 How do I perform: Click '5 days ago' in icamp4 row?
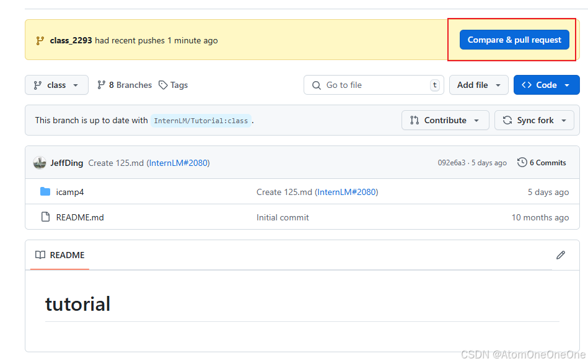pyautogui.click(x=548, y=192)
